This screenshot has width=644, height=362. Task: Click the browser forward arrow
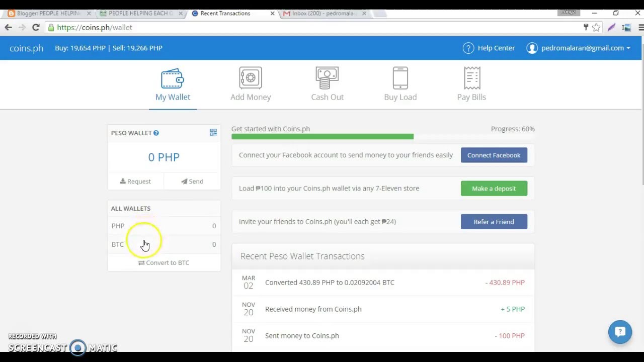pos(22,28)
